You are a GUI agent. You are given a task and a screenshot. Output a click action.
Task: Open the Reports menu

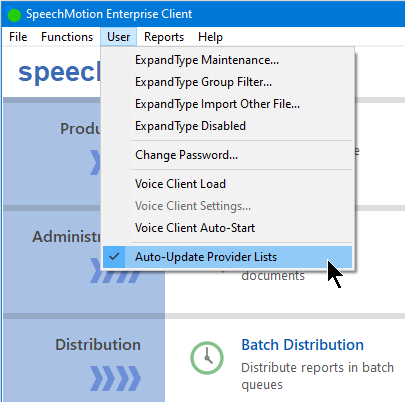tap(164, 37)
